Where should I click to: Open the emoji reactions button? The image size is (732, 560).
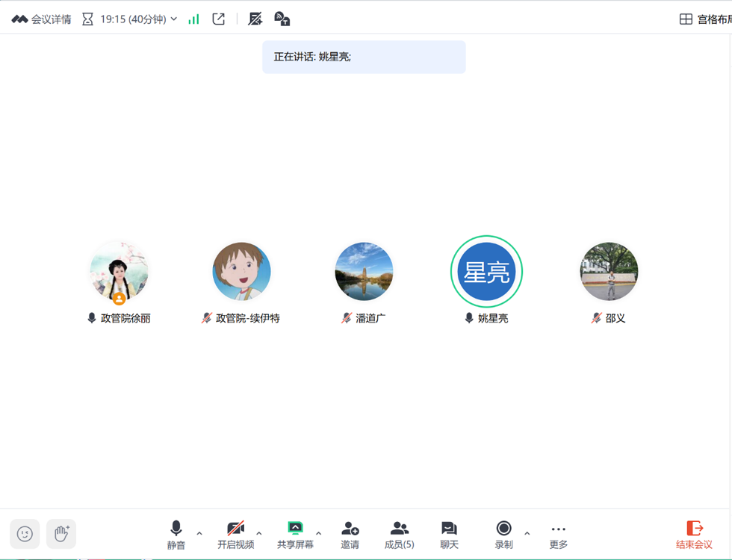pos(25,534)
